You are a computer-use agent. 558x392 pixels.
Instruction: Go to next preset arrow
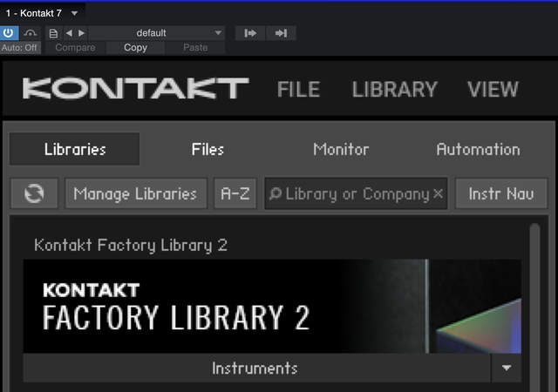coord(81,33)
